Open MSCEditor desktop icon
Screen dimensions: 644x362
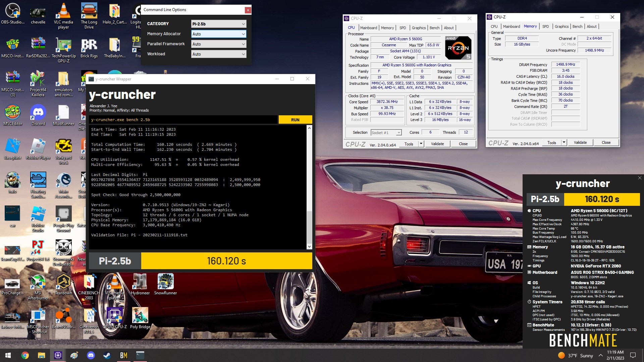13,115
